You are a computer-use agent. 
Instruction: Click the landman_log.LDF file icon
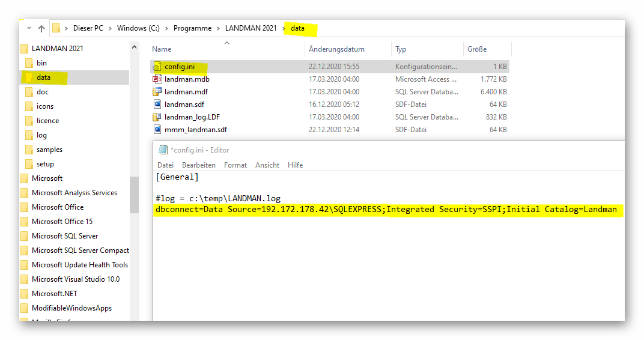point(157,117)
